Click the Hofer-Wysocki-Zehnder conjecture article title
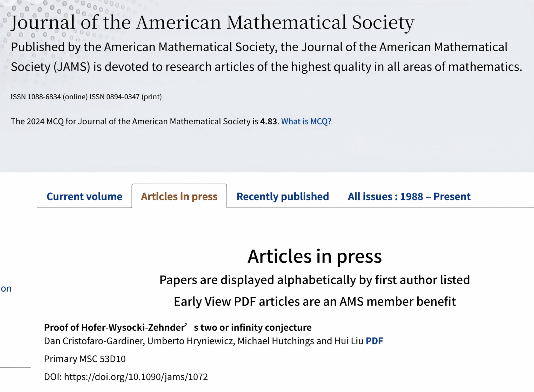Screen dimensions: 534x392 click(x=178, y=327)
